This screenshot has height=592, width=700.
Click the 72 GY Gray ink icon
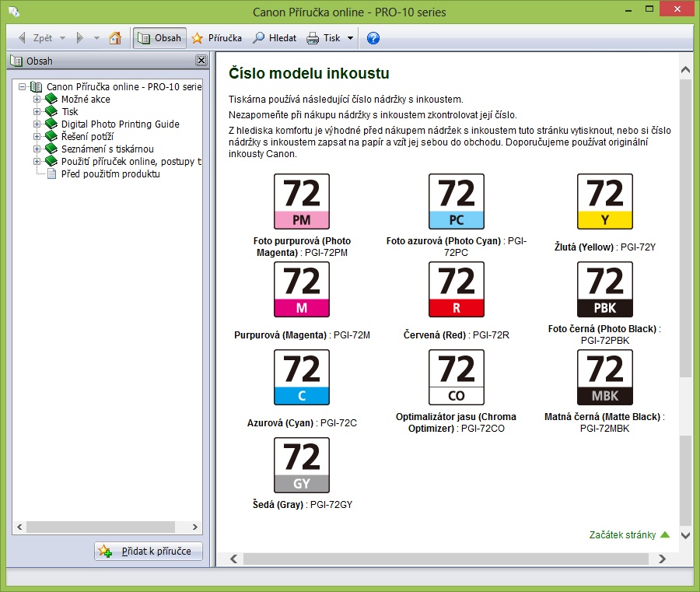point(301,465)
